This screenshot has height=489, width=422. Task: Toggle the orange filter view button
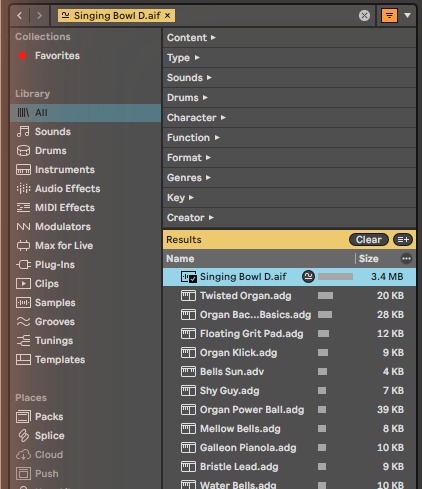[389, 15]
